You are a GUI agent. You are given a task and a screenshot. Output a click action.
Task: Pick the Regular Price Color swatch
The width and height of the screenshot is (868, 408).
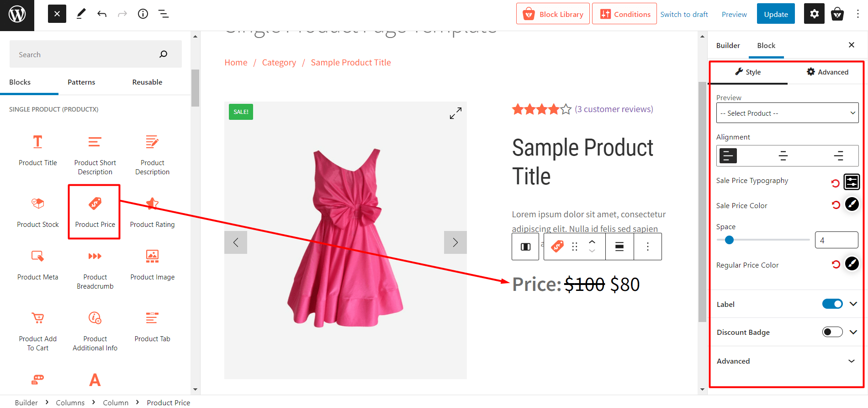(x=852, y=263)
